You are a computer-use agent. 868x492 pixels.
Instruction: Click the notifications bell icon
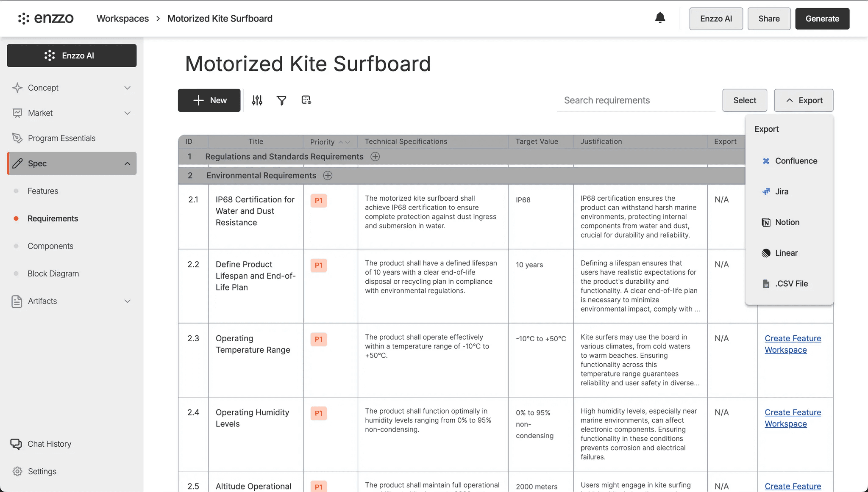coord(660,18)
